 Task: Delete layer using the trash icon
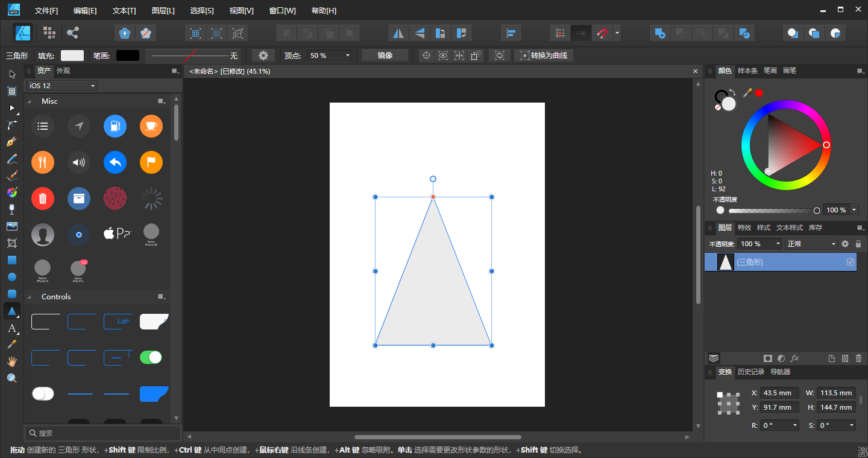point(858,358)
